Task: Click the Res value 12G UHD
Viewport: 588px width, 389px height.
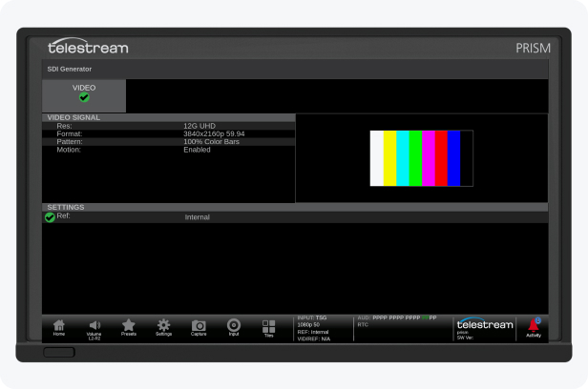Action: tap(199, 126)
